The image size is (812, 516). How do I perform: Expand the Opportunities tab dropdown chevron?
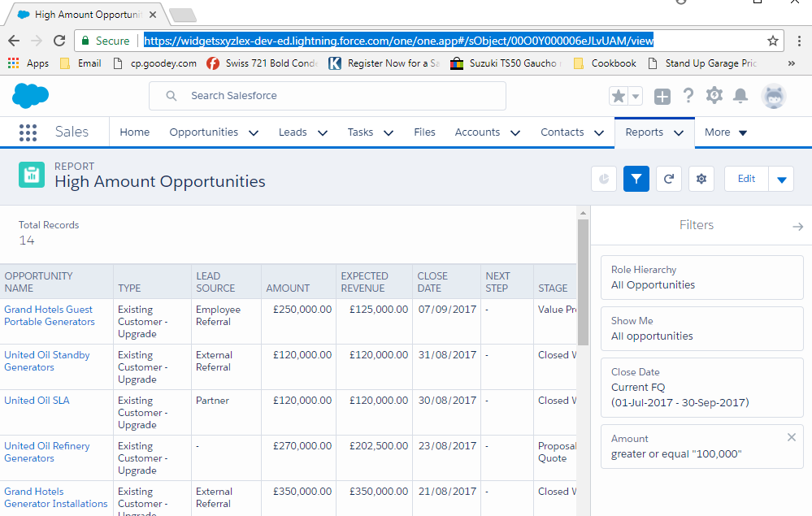[x=254, y=133]
